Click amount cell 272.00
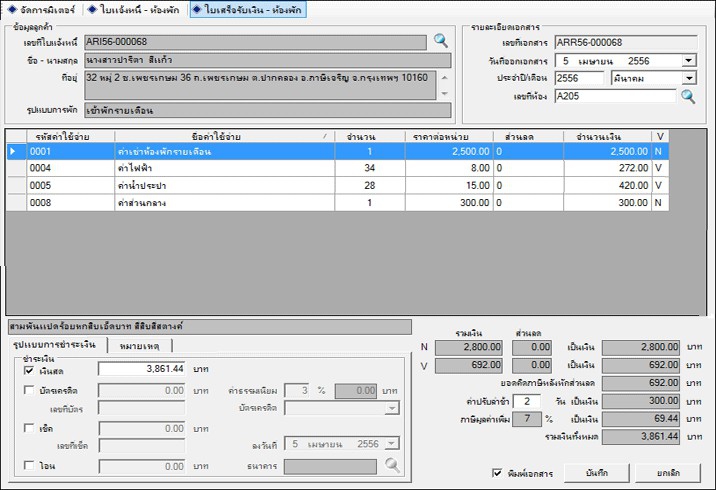Image resolution: width=716 pixels, height=490 pixels. 607,168
